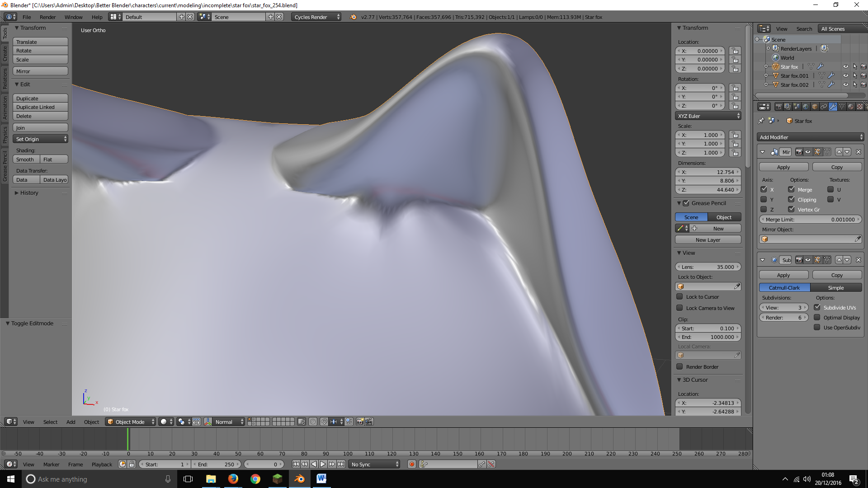Image resolution: width=868 pixels, height=488 pixels.
Task: Open the Object Mode selector dropdown
Action: coord(131,422)
